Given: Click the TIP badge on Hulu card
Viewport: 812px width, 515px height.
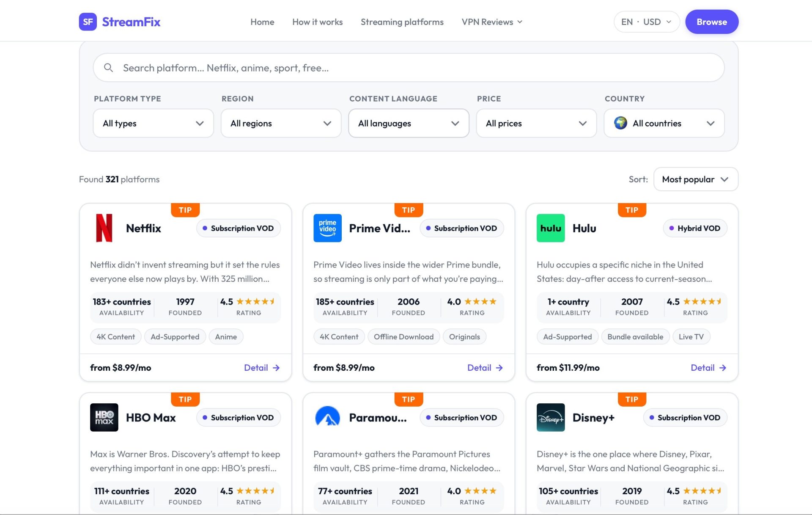Looking at the screenshot, I should pyautogui.click(x=632, y=210).
